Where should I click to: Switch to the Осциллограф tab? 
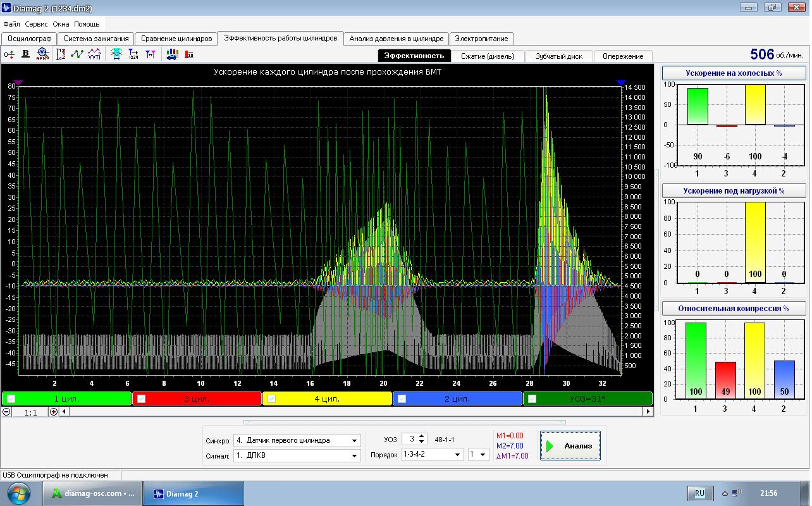(x=30, y=39)
